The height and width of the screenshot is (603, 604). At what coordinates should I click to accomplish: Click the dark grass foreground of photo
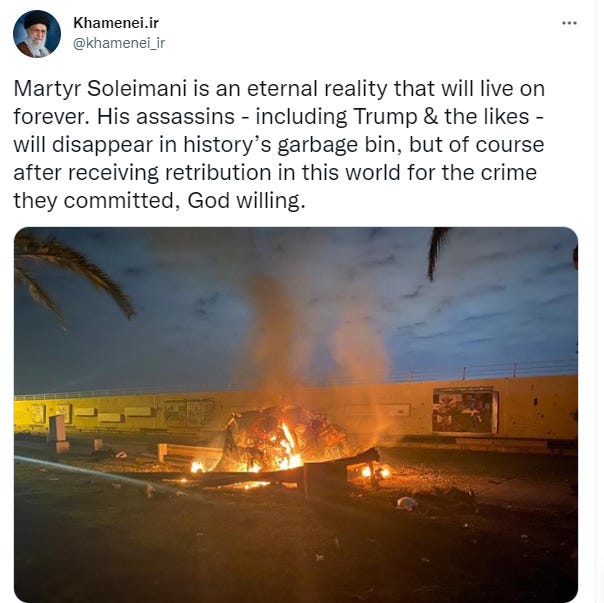(x=270, y=551)
